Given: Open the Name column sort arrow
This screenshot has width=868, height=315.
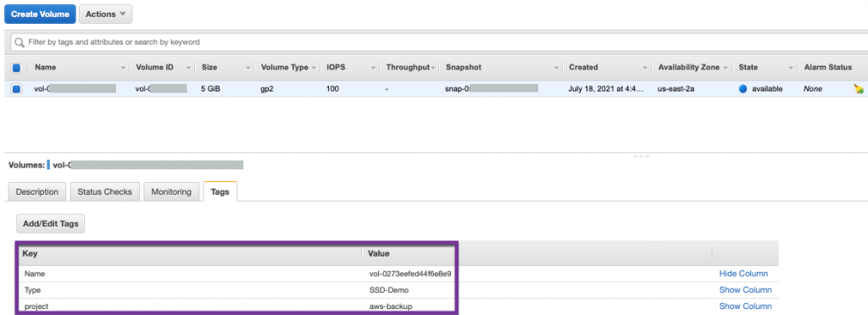Looking at the screenshot, I should (123, 68).
